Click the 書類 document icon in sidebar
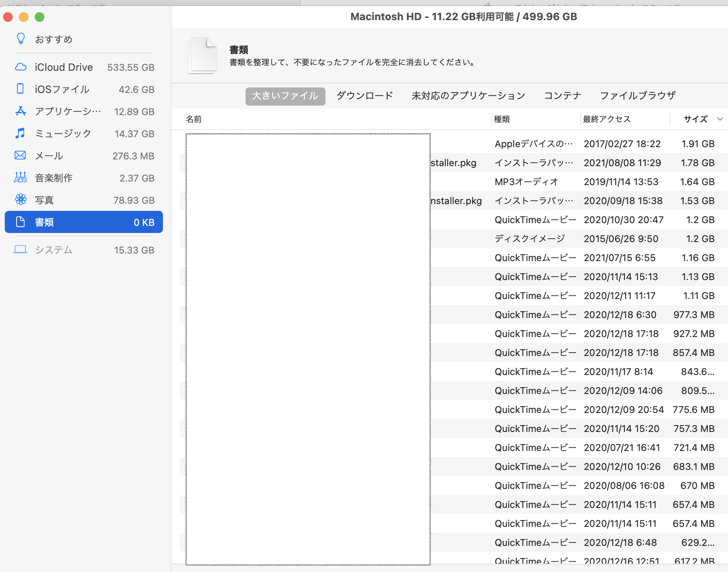The height and width of the screenshot is (572, 728). tap(21, 222)
